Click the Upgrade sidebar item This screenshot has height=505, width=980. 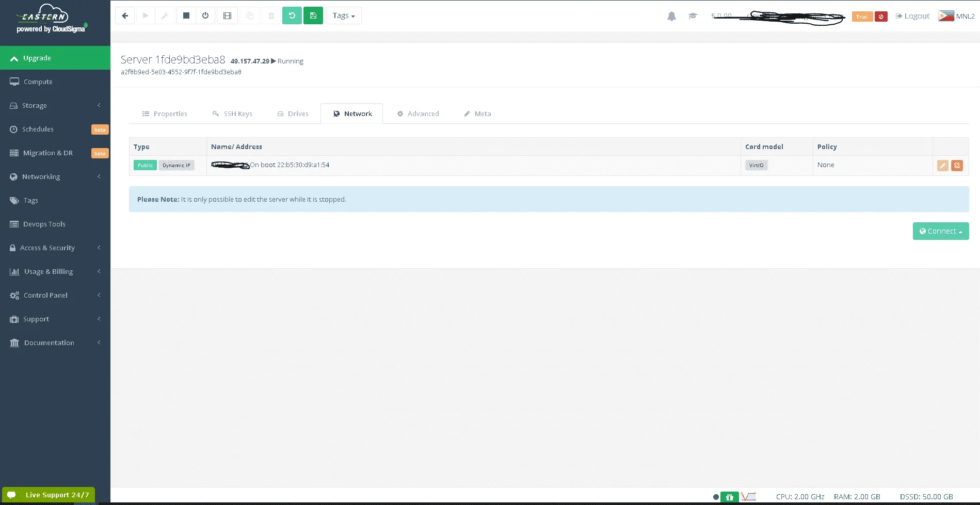tap(55, 58)
